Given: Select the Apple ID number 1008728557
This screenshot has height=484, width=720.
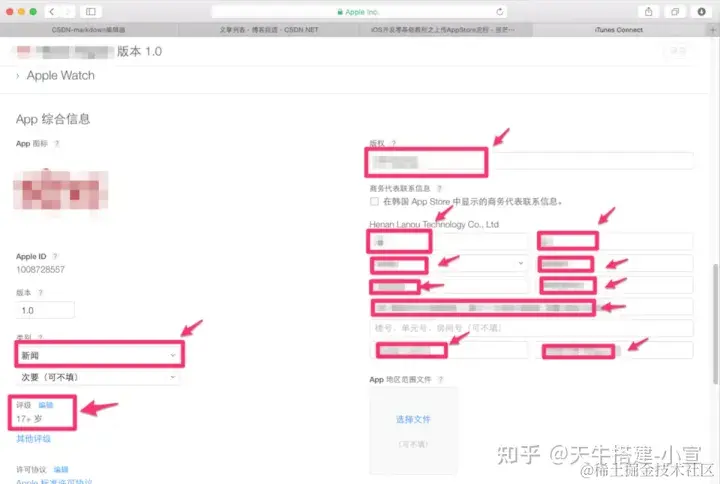Looking at the screenshot, I should 40,270.
